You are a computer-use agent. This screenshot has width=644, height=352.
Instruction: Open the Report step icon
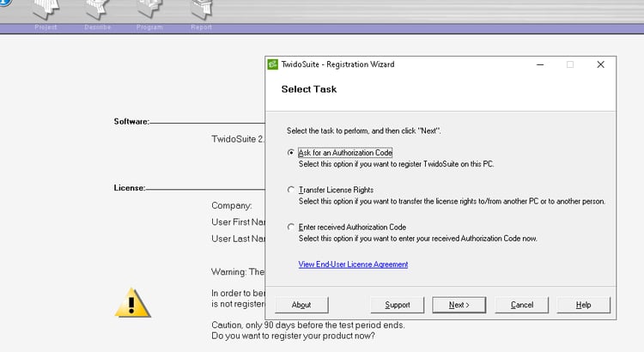(x=202, y=9)
